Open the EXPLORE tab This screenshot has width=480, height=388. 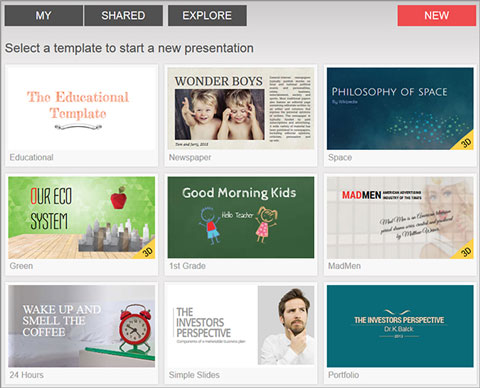[x=207, y=15]
